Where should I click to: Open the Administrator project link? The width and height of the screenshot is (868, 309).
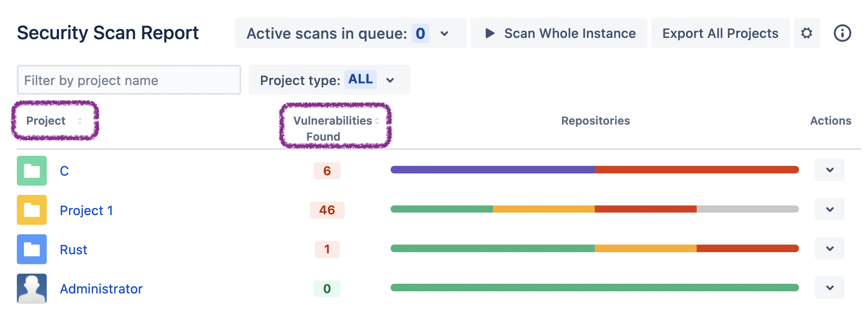pos(101,289)
